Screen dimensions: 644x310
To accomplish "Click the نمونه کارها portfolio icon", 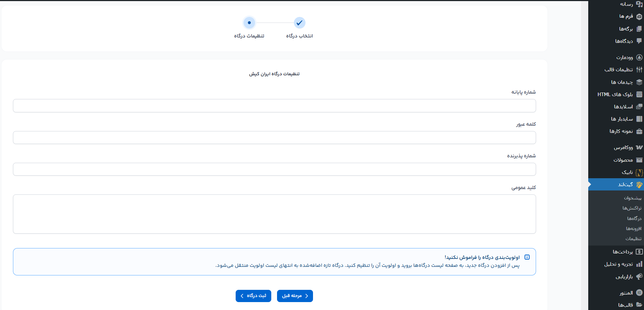I will [639, 131].
